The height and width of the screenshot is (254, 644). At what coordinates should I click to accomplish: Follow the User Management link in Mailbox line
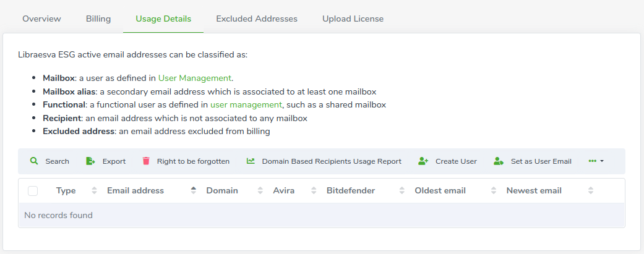195,78
